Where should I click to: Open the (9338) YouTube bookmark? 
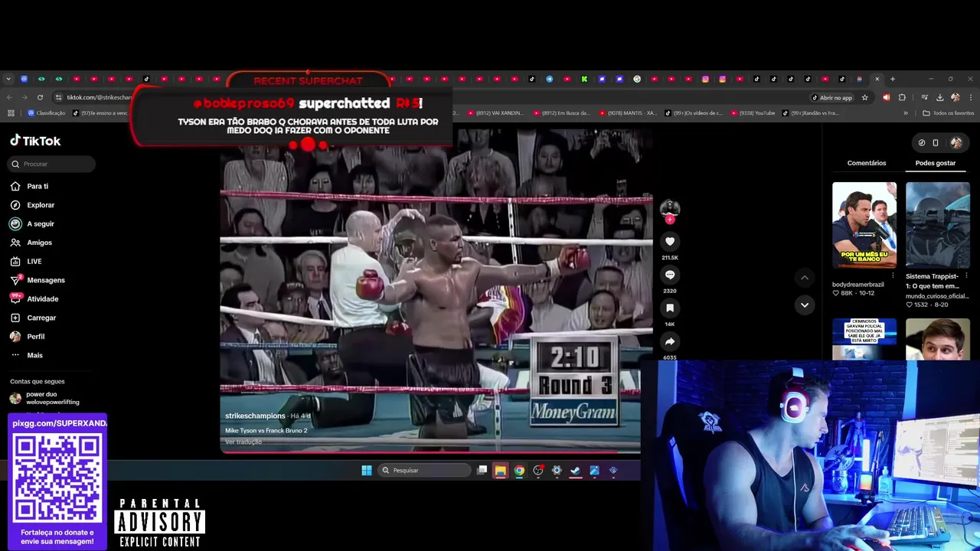click(x=753, y=113)
